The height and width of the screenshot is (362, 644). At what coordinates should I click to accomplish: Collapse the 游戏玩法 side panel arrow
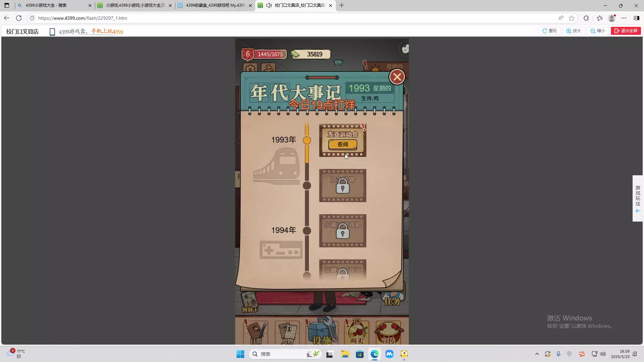638,211
